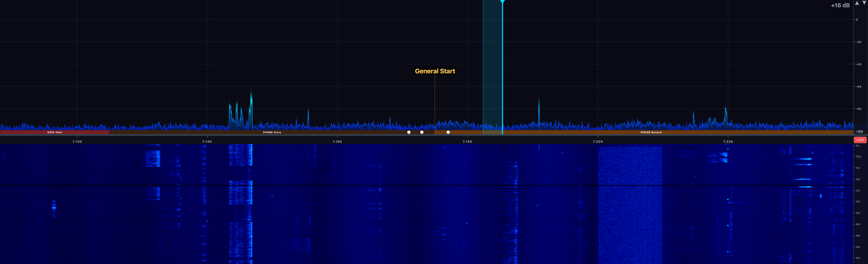Click the red LIVE button

point(860,140)
